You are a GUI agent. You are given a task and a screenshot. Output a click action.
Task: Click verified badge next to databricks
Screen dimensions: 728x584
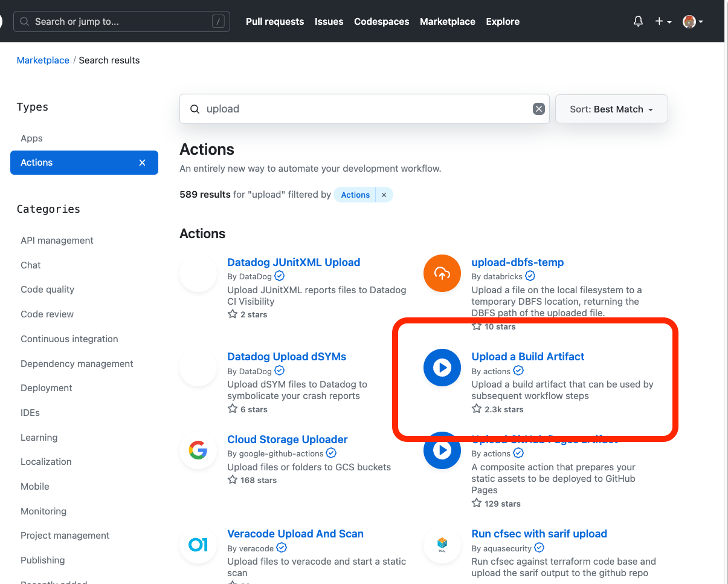click(x=530, y=276)
